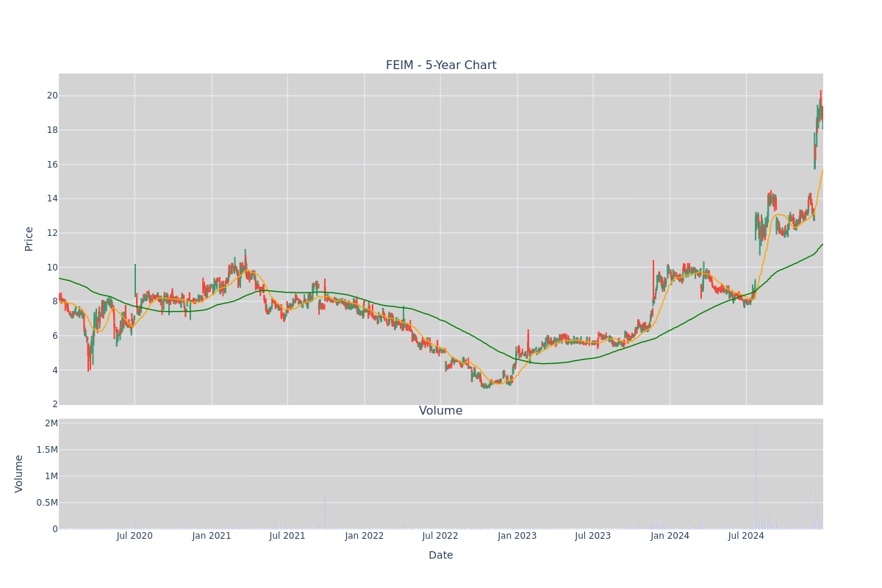Click the vertical Volume axis label
This screenshot has height=588, width=882.
point(19,473)
